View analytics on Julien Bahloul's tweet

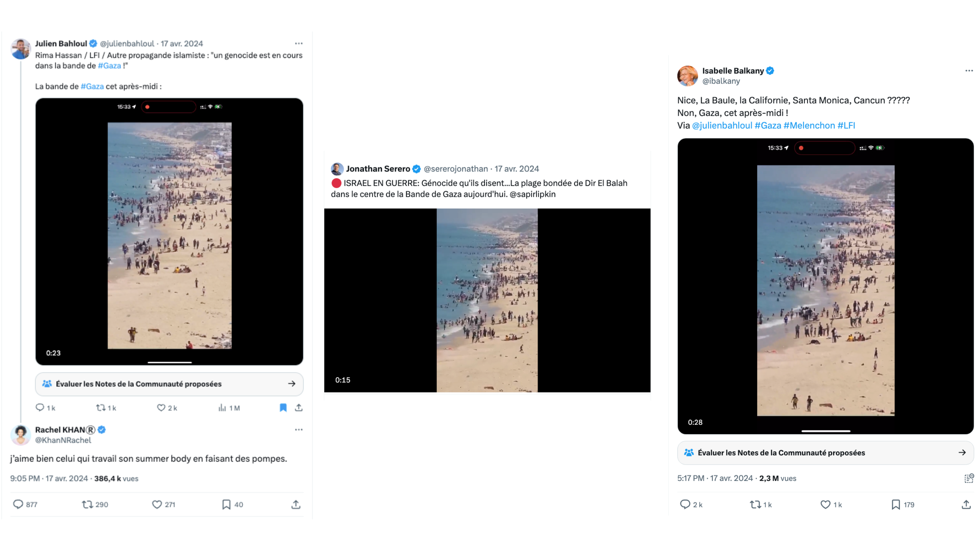222,408
